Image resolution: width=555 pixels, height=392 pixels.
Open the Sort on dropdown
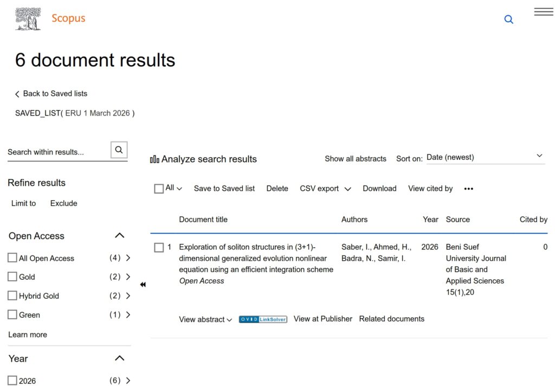[485, 157]
